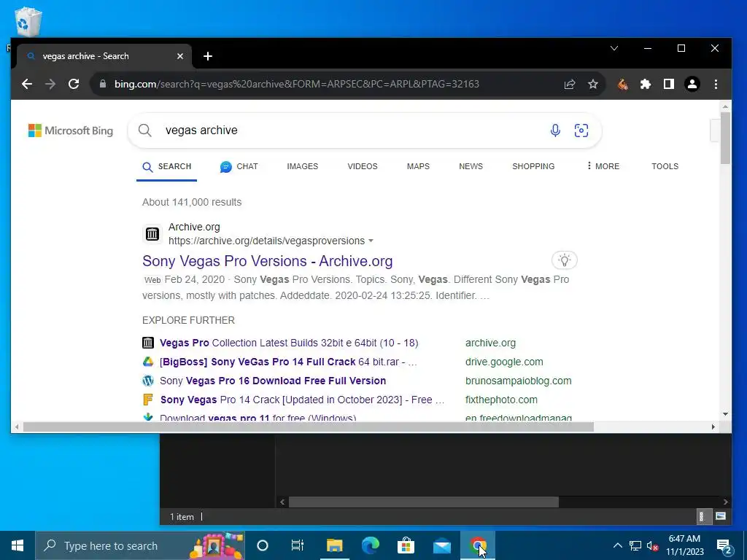Screen dimensions: 747x560
Task: Click the magnifier icon in Bing search box
Action: (x=145, y=131)
